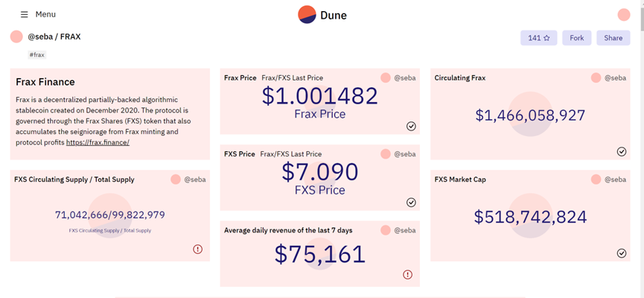
Task: Share the FRAX dashboard
Action: pos(613,38)
